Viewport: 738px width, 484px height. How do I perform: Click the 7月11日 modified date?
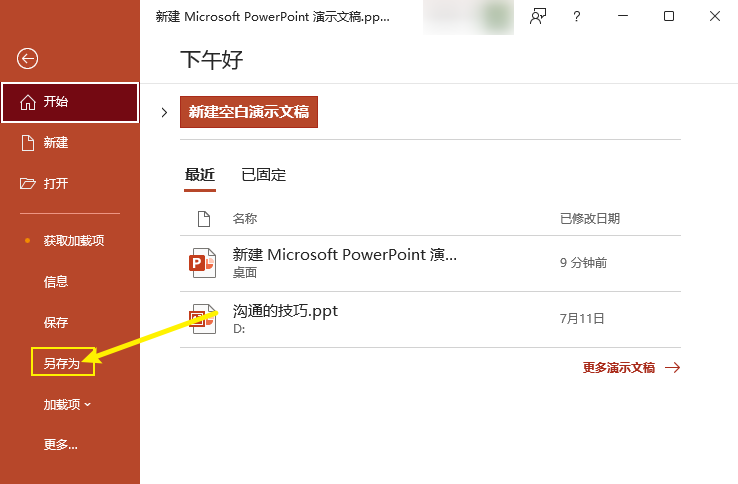click(582, 319)
